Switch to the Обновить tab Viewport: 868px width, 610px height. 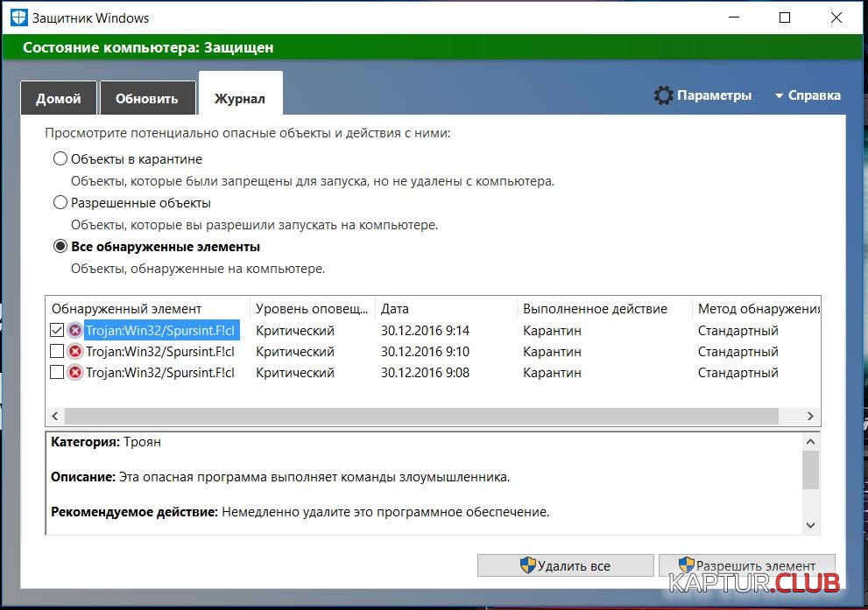(147, 98)
